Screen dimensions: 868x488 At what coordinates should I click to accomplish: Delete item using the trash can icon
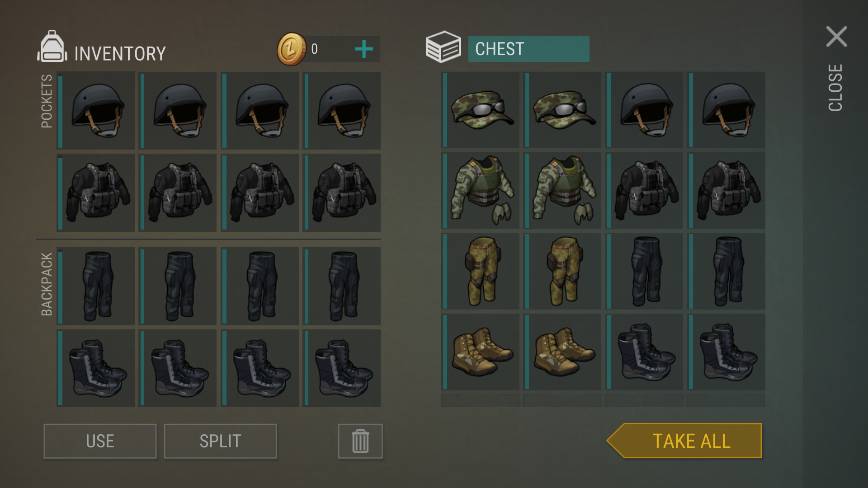click(360, 441)
